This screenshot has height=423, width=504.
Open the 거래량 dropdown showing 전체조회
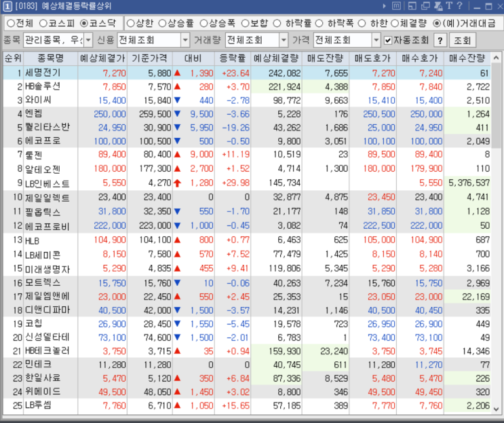pyautogui.click(x=284, y=40)
